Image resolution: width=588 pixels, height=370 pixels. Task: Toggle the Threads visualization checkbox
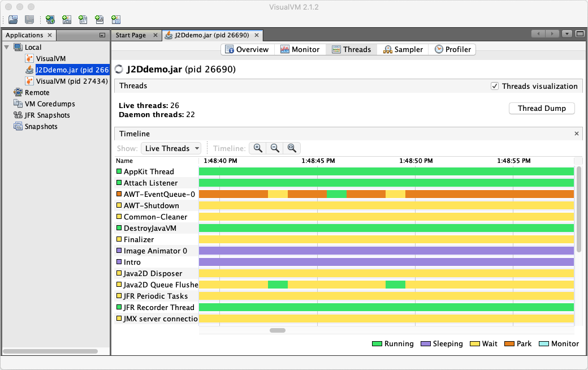tap(495, 87)
